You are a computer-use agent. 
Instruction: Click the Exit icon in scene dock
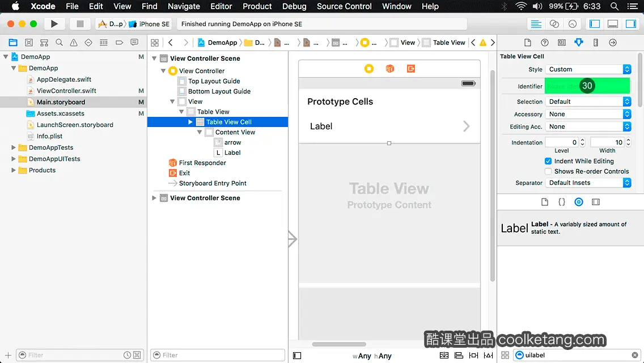click(x=410, y=69)
